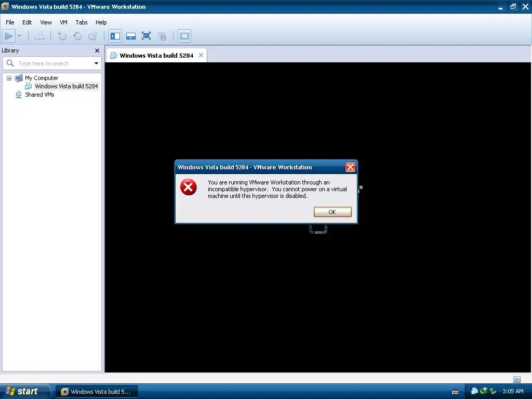Open the Edit menu
This screenshot has width=532, height=399.
coord(27,22)
